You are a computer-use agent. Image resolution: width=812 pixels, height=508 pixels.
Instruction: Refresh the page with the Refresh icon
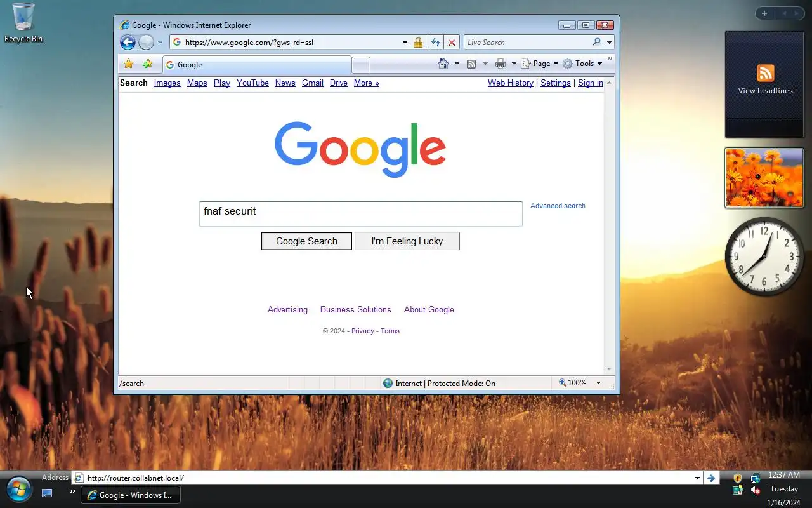coord(435,43)
